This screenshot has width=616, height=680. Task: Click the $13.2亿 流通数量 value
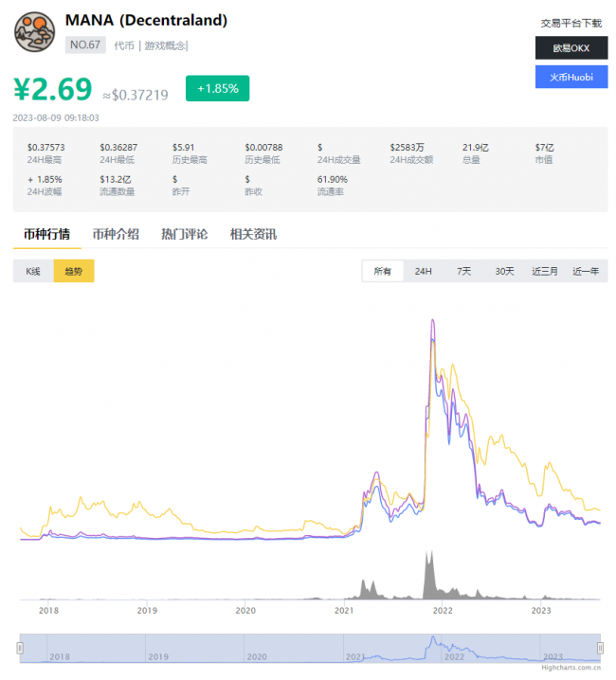[x=116, y=180]
